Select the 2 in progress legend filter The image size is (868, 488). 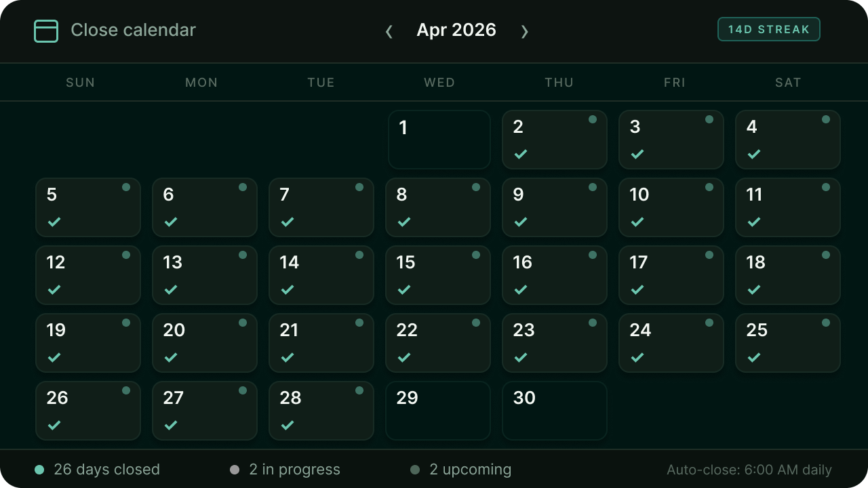tap(285, 470)
